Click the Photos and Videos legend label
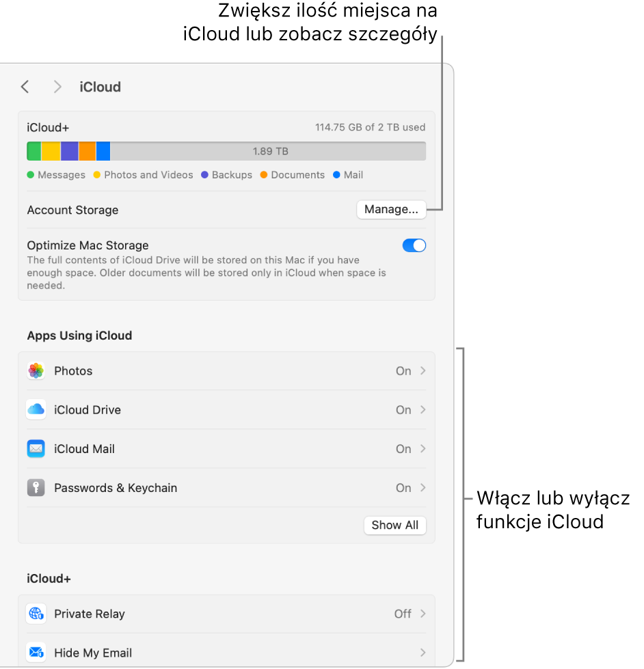 [x=148, y=175]
